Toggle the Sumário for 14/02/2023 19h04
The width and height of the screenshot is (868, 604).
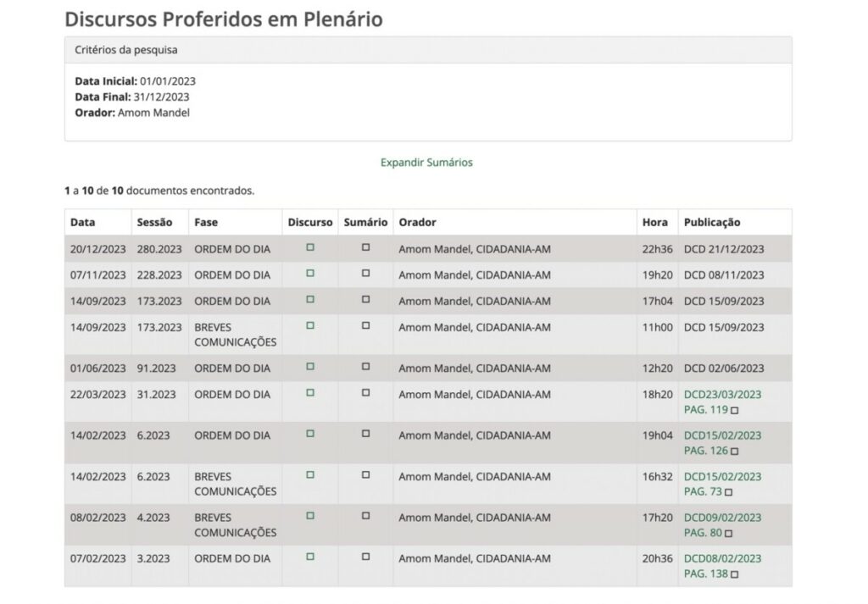pyautogui.click(x=365, y=434)
